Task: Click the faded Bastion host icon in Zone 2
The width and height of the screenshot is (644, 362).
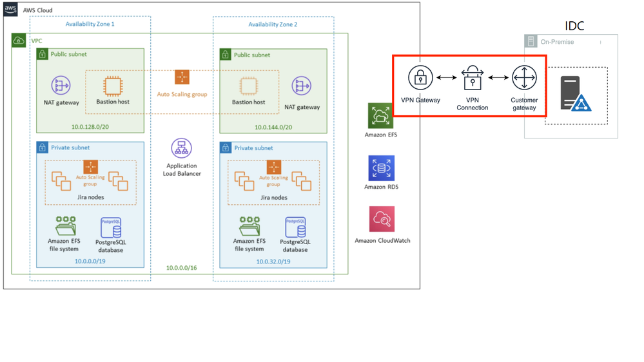Action: (248, 86)
